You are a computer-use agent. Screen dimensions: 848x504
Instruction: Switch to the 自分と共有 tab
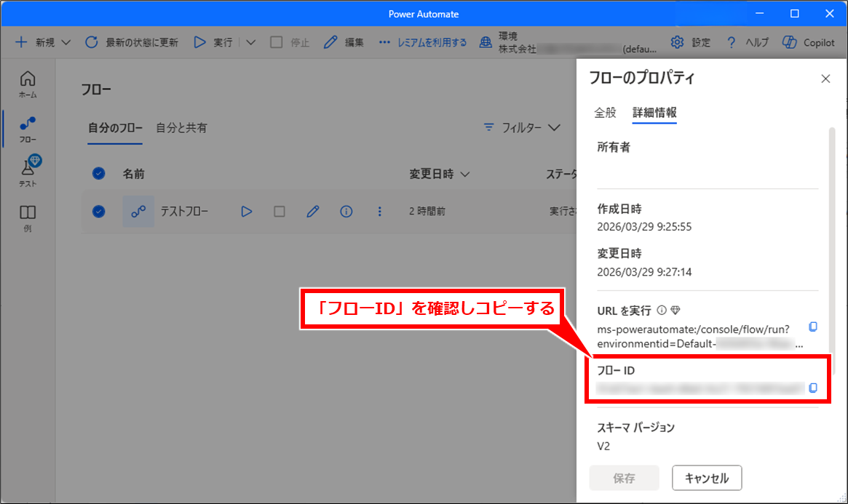click(181, 128)
